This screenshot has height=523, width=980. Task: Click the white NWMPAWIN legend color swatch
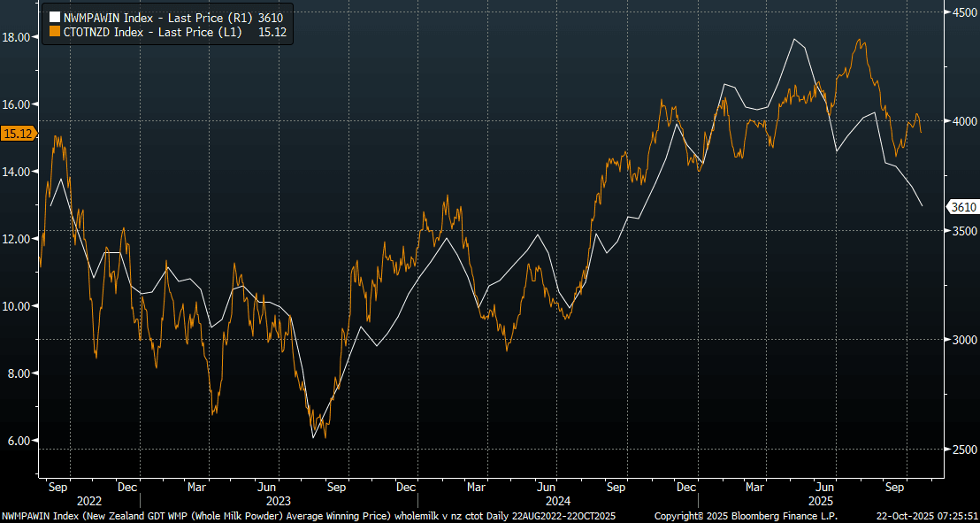(x=55, y=17)
